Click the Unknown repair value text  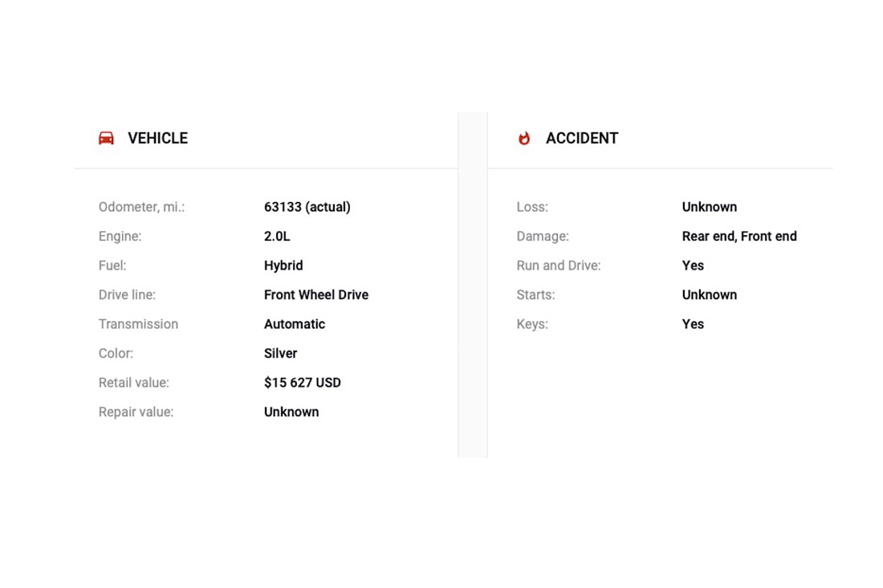click(291, 412)
